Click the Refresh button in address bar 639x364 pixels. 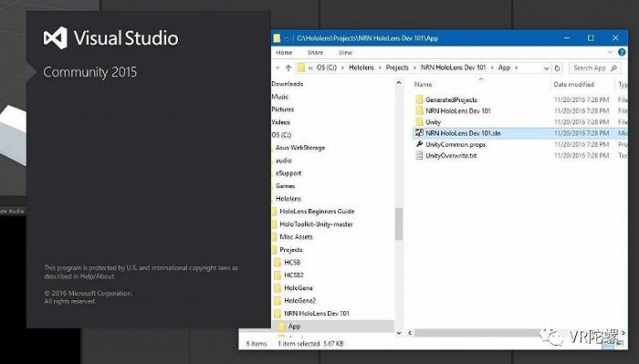point(557,68)
